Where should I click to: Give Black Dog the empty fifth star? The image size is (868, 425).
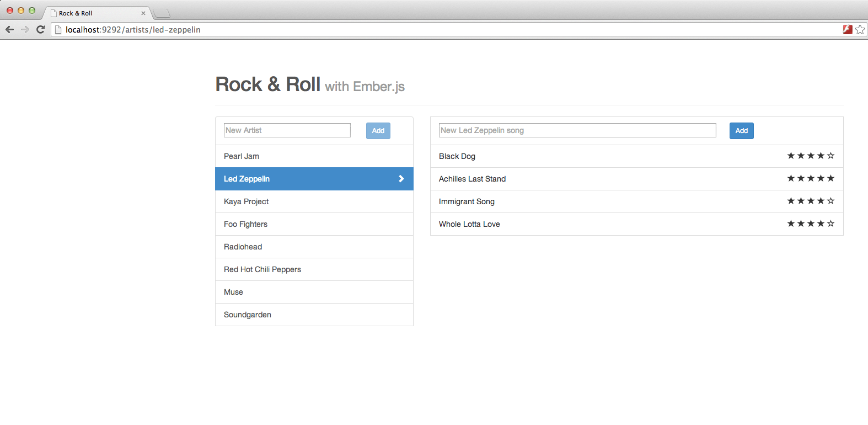click(x=831, y=156)
